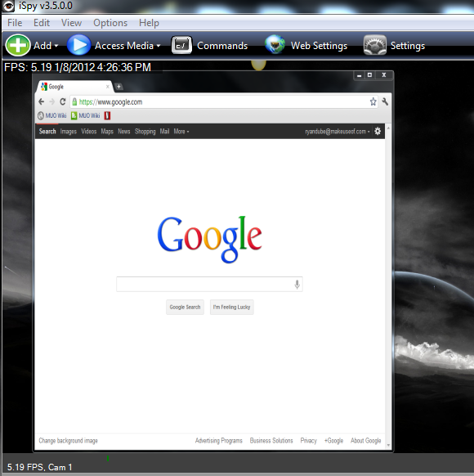Open the ryandube account dropdown
The image size is (474, 476).
(x=338, y=132)
